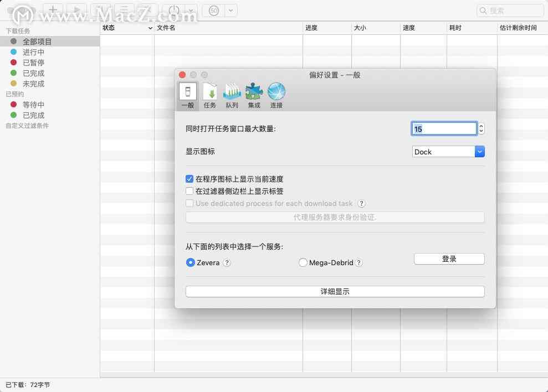Click the 详细显示 button
548x392 pixels.
[x=335, y=291]
